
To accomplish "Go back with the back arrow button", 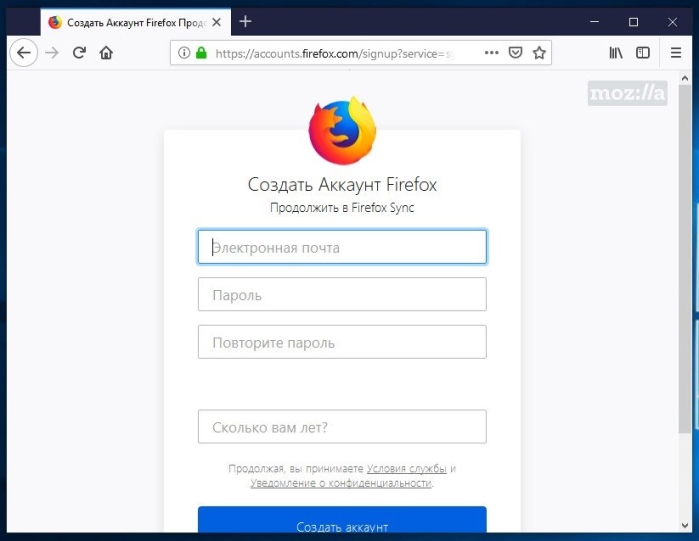I will (x=23, y=53).
